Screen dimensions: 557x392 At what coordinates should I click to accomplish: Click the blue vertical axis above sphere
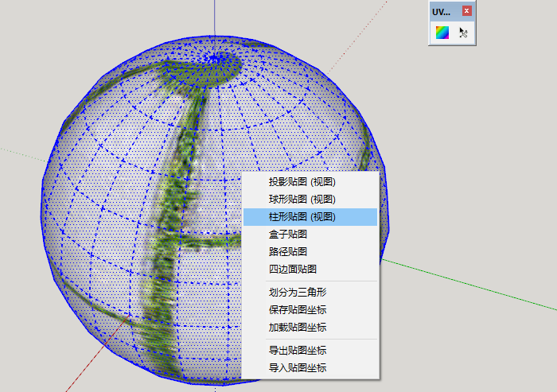(215, 20)
